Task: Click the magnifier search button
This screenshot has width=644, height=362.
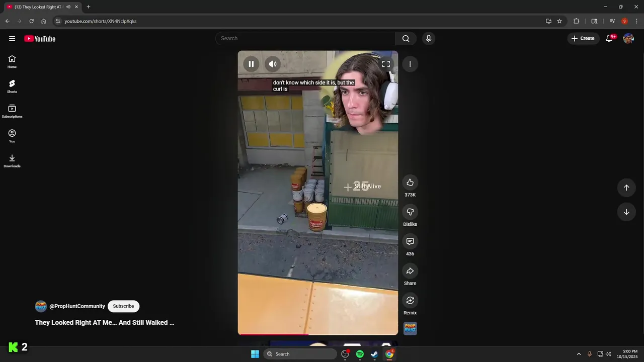Action: (406, 38)
